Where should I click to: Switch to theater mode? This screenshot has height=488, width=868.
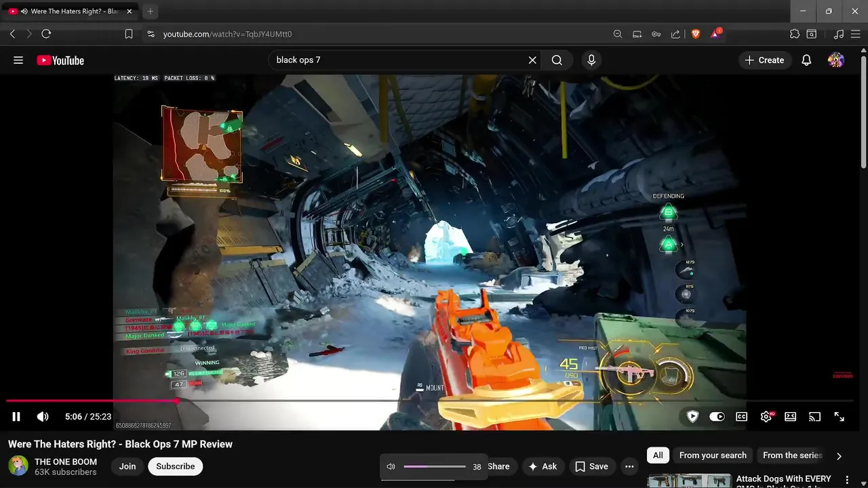pyautogui.click(x=791, y=417)
